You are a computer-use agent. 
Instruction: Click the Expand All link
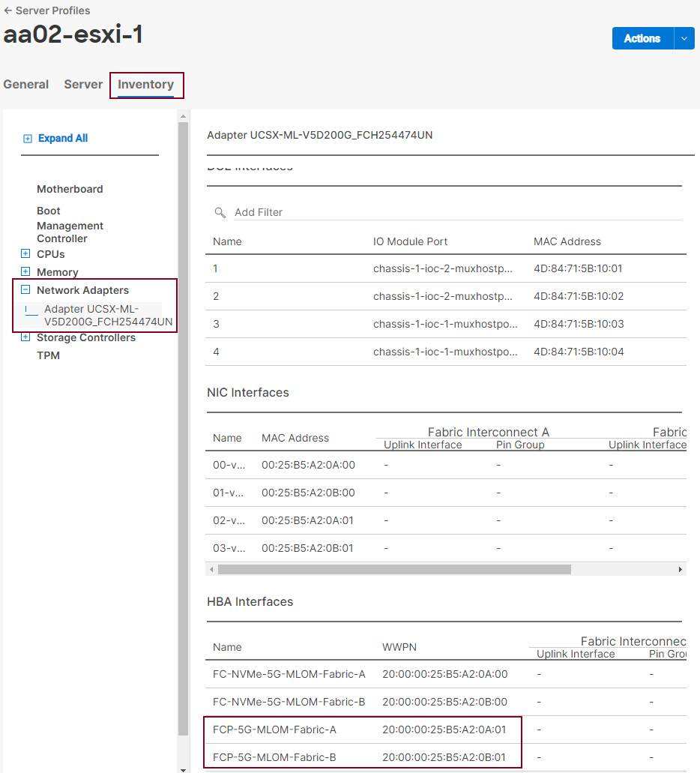63,139
